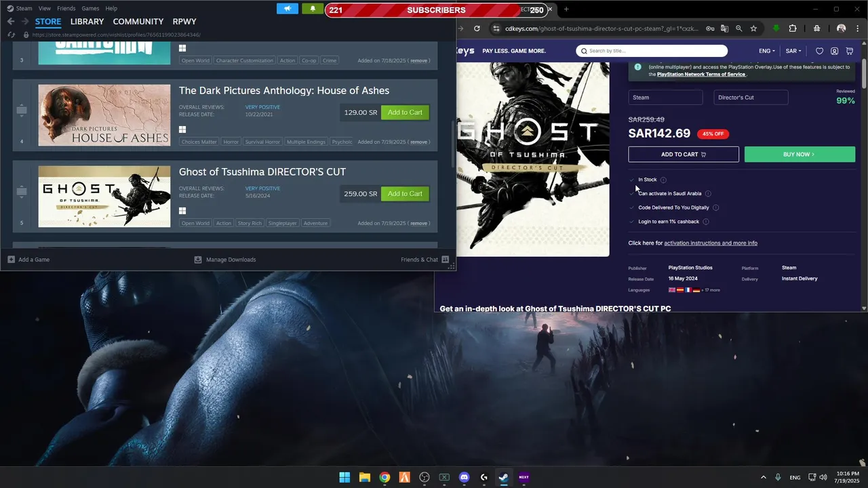Viewport: 868px width, 488px height.
Task: Bookmark this tab with the star icon
Action: [753, 28]
